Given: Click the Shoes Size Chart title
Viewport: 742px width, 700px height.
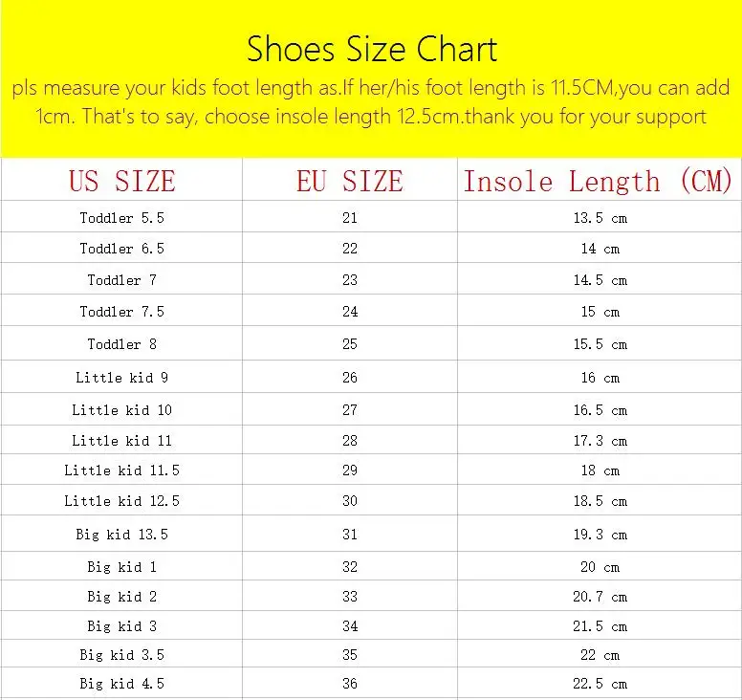Looking at the screenshot, I should click(372, 49).
